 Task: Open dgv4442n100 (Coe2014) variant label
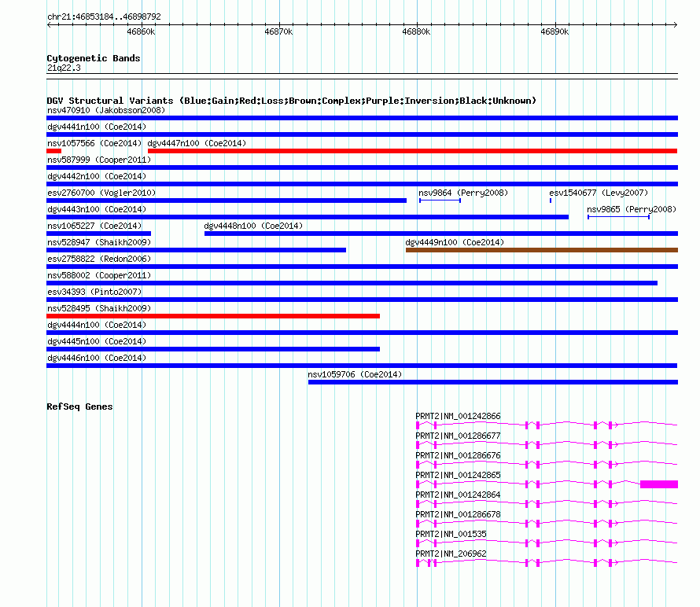click(x=97, y=176)
